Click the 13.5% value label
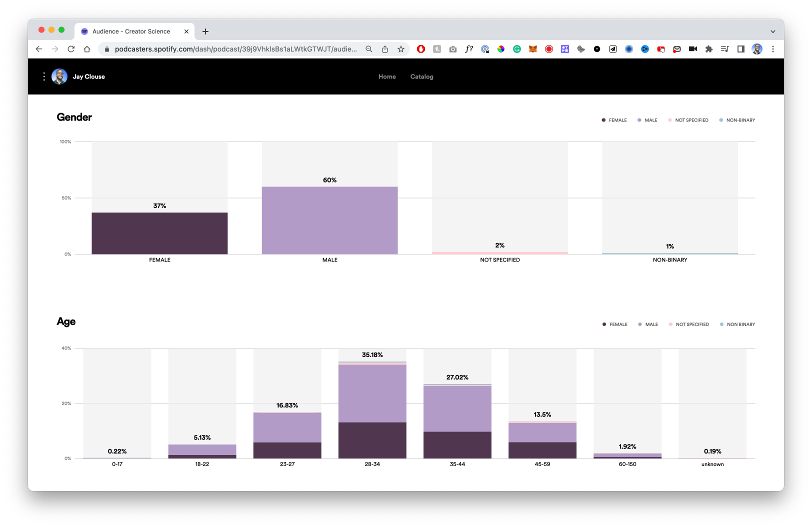Image resolution: width=812 pixels, height=528 pixels. (x=542, y=414)
